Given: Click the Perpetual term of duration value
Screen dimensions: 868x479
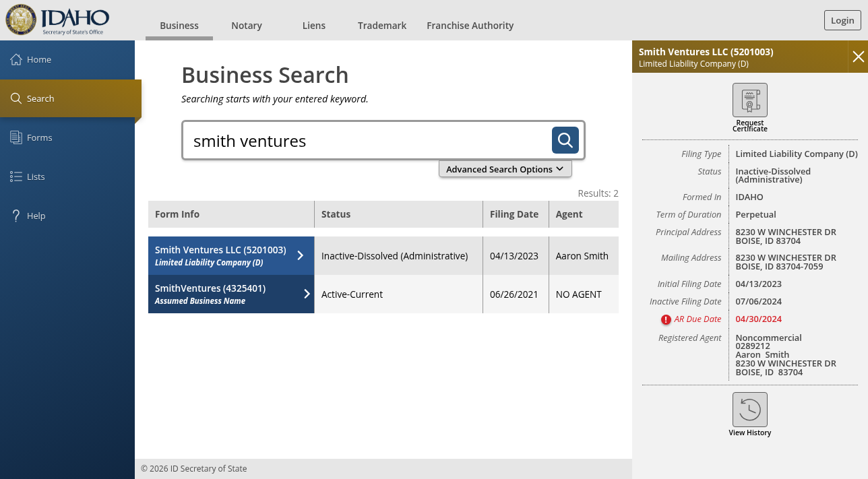Looking at the screenshot, I should pos(755,215).
